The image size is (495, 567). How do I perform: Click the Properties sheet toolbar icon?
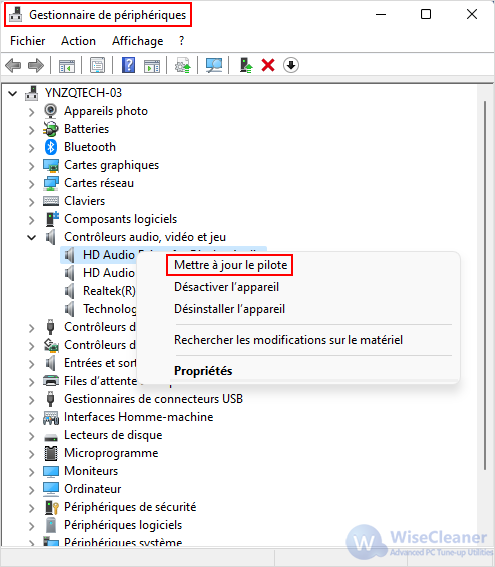coord(98,65)
